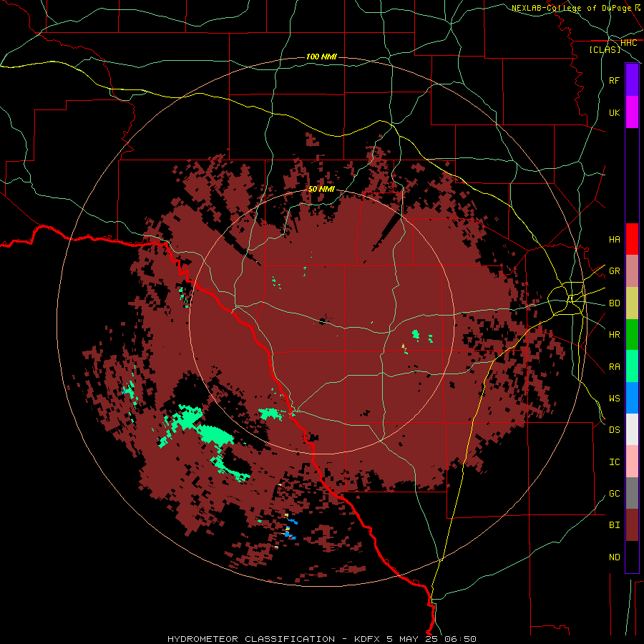Click the HR legend label
Screen dimensions: 644x644
pos(614,335)
